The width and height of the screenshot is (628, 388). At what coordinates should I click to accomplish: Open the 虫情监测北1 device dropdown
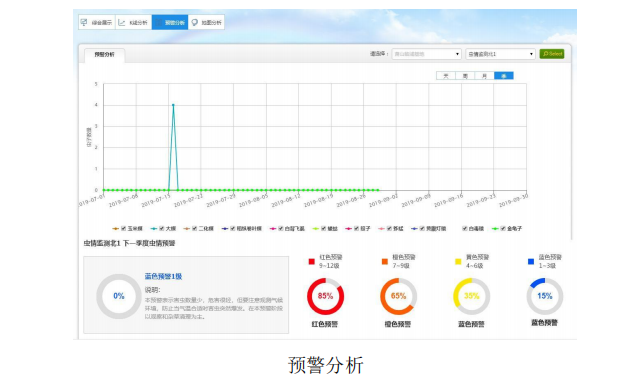pos(501,54)
